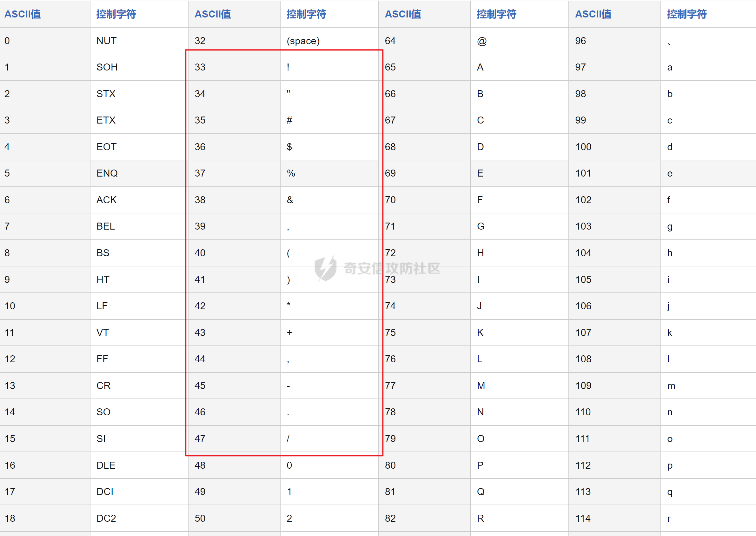This screenshot has width=756, height=536.
Task: Click the watermark logo in table
Action: tap(325, 268)
